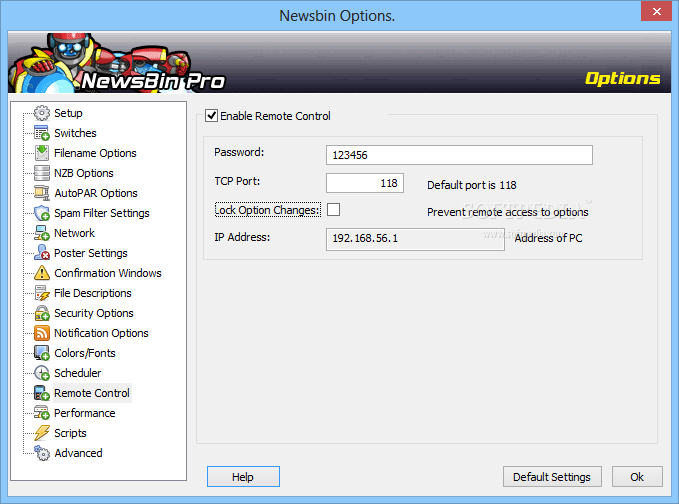Click the Advanced gears icon
The image size is (679, 504).
[x=42, y=453]
